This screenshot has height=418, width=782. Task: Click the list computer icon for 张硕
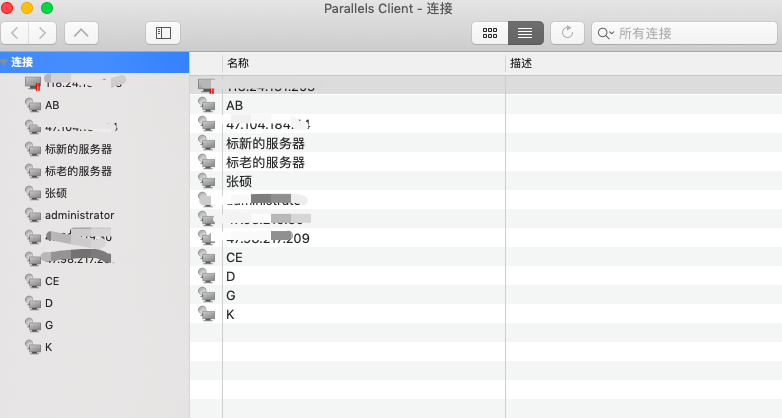[x=206, y=181]
